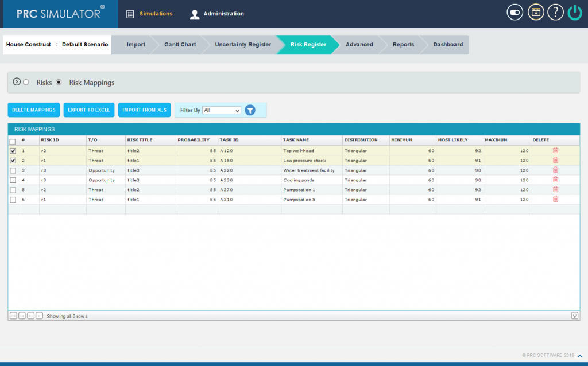
Task: Sort by Risk ID column header
Action: (x=63, y=140)
